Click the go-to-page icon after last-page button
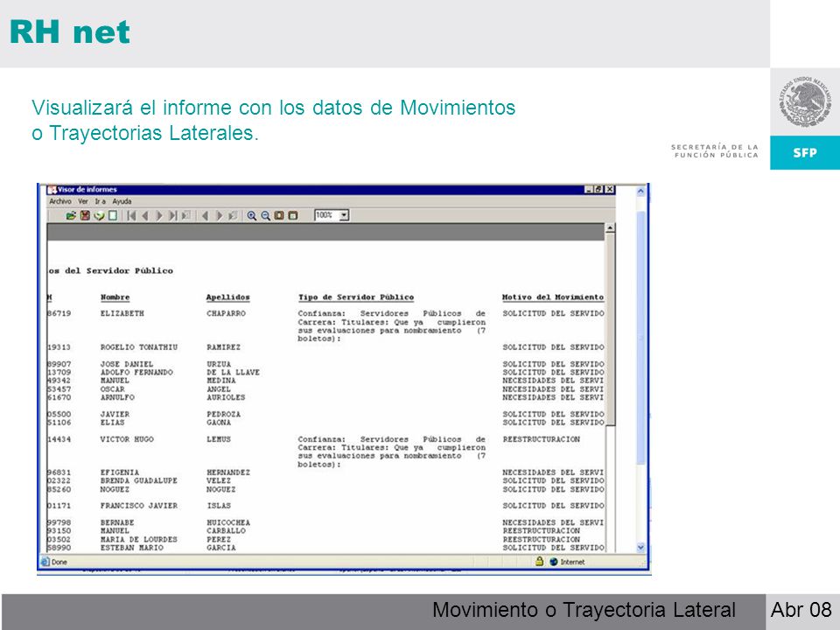Viewport: 840px width, 630px height. click(185, 215)
